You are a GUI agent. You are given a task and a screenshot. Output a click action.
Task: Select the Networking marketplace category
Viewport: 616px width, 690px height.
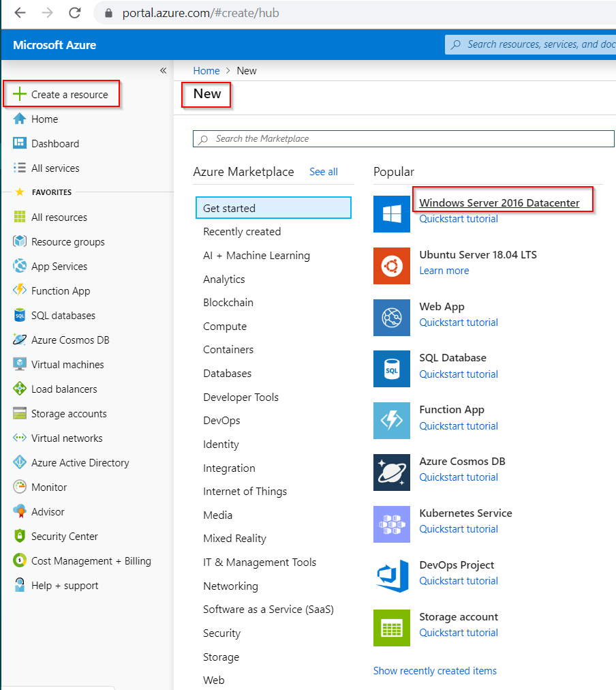coord(230,586)
